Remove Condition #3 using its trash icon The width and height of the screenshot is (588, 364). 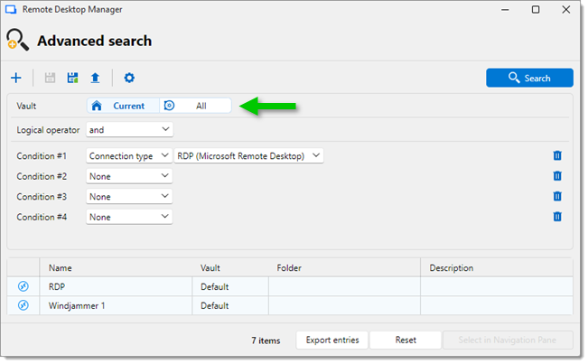coord(557,196)
